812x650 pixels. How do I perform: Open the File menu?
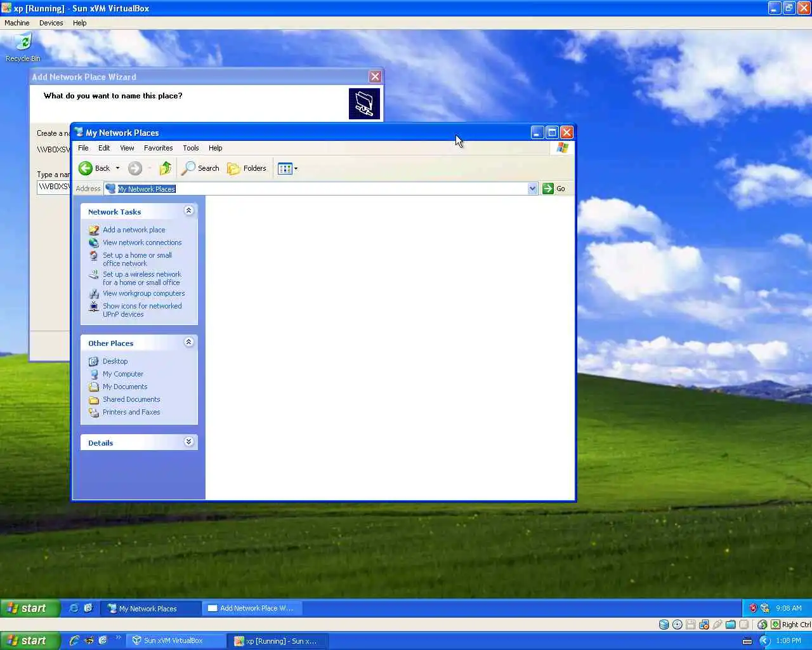pos(83,148)
